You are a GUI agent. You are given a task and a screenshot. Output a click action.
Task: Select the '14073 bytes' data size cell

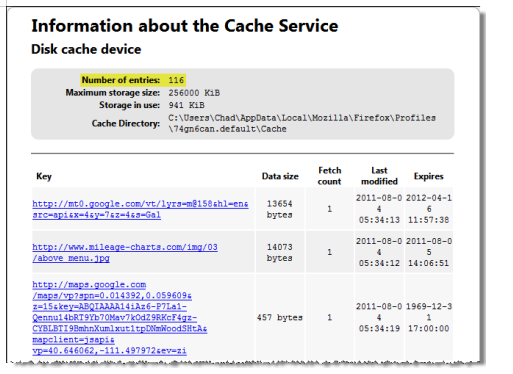point(280,252)
